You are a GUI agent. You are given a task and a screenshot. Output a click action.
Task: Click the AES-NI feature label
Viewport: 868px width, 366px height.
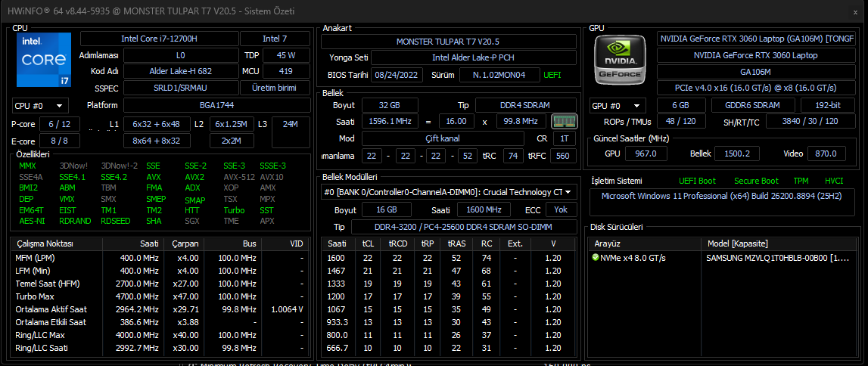[x=31, y=221]
